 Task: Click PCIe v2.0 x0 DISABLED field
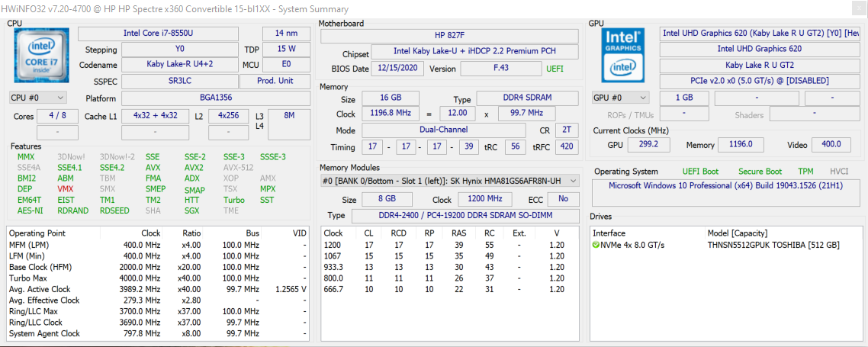point(760,81)
